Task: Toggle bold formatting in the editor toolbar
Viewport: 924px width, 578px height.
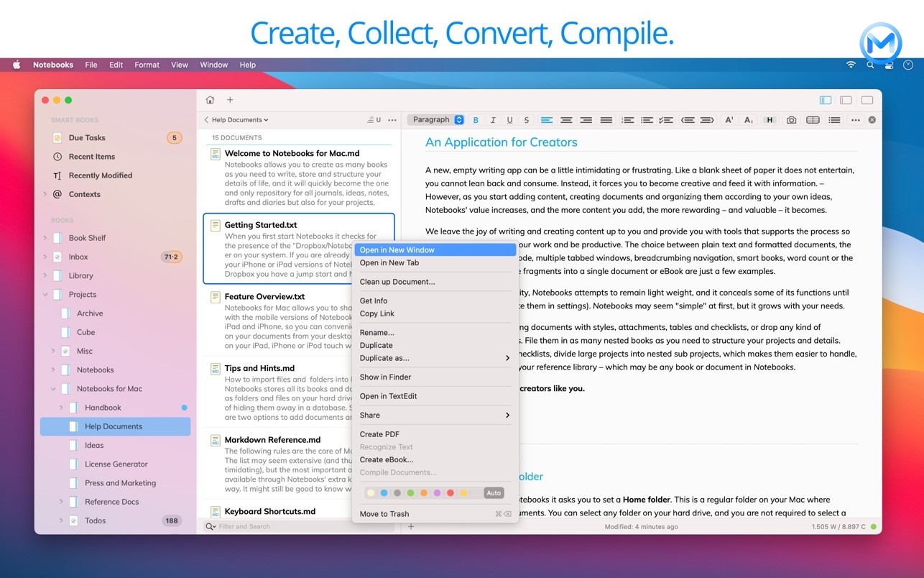Action: click(x=476, y=119)
